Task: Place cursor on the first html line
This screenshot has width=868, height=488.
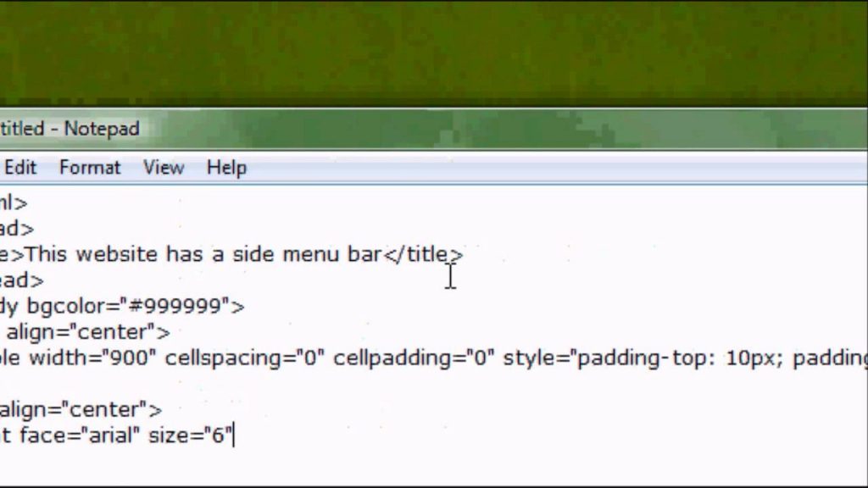Action: [x=15, y=202]
